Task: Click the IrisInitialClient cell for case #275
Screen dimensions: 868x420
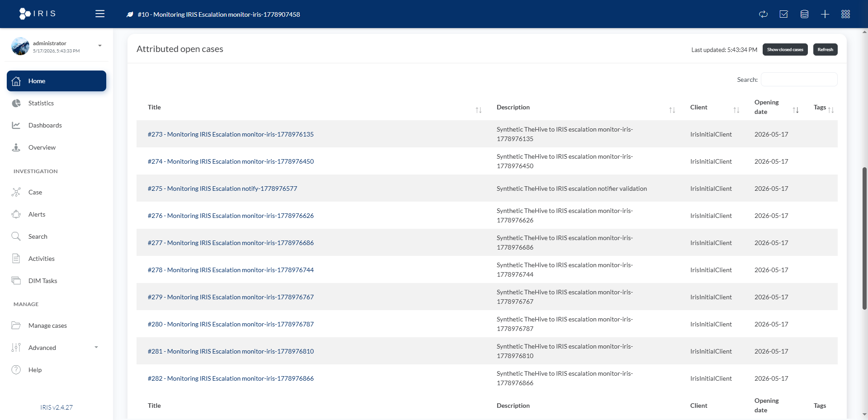Action: pyautogui.click(x=711, y=189)
